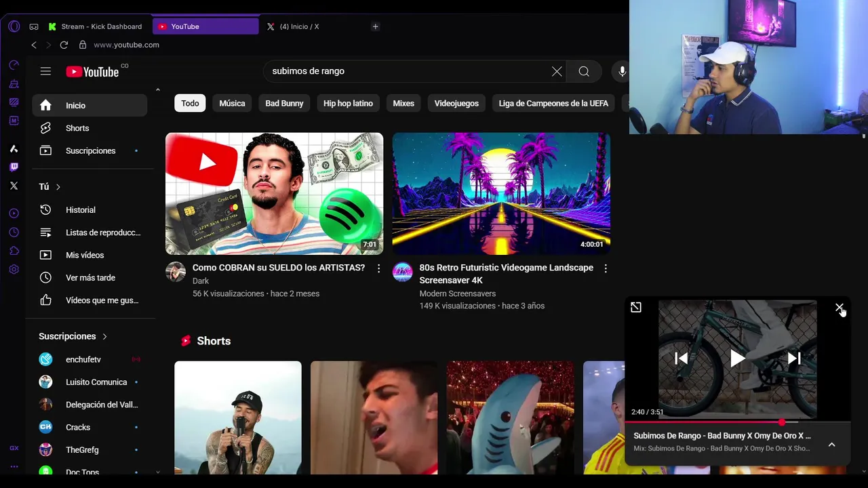
Task: Click Subimos De Rango miniplayer title
Action: (x=722, y=436)
